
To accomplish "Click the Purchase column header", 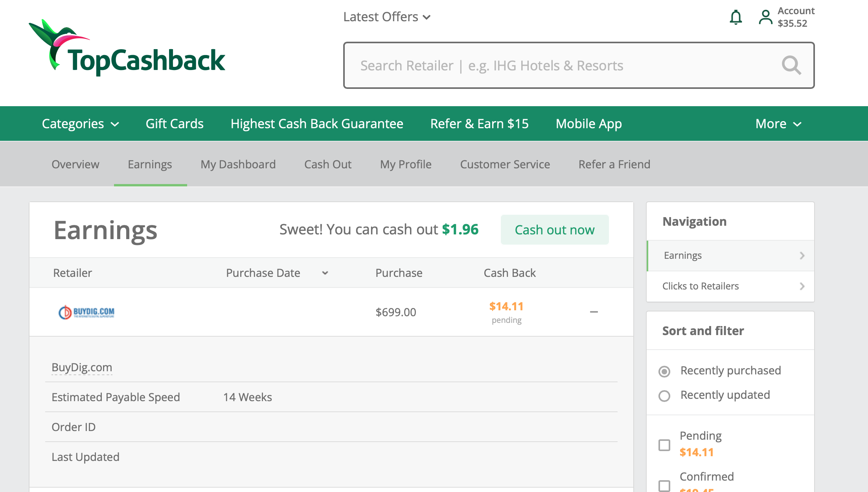I will (x=399, y=273).
